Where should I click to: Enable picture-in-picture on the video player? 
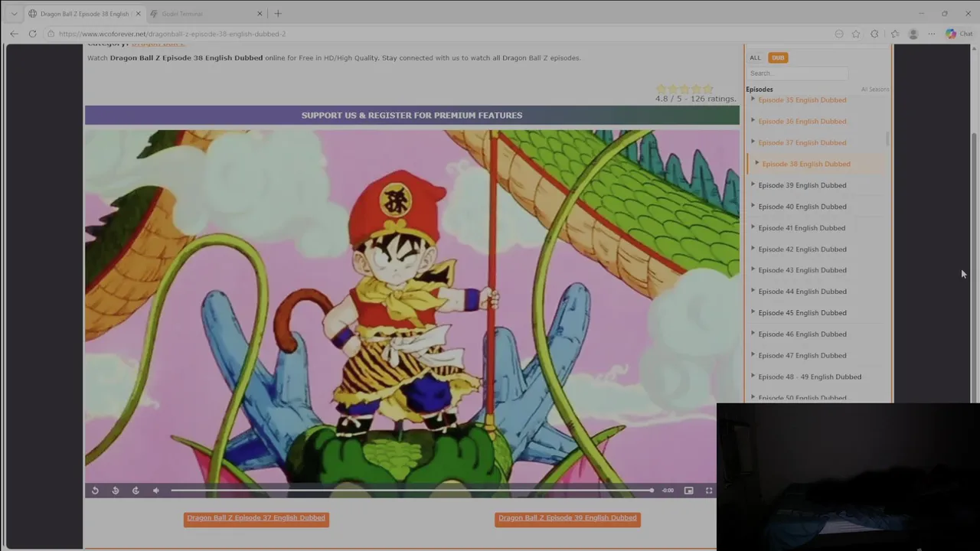click(688, 491)
